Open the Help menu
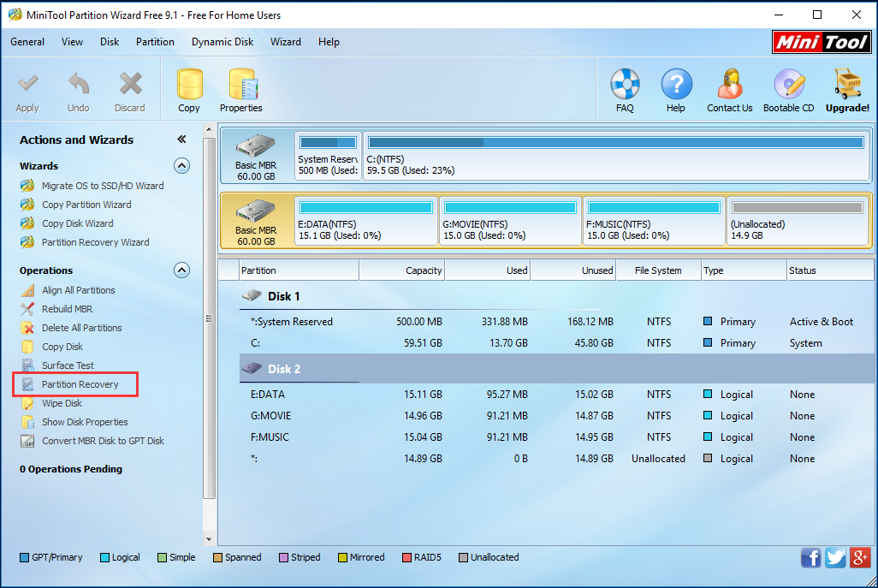This screenshot has height=588, width=878. click(x=329, y=42)
